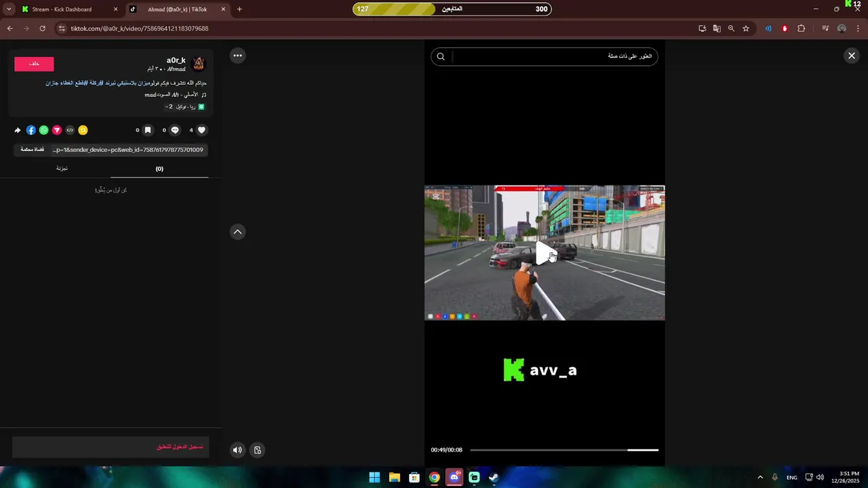Select the Ahmad (@a0r_k) TikTok browser tab

pyautogui.click(x=178, y=9)
